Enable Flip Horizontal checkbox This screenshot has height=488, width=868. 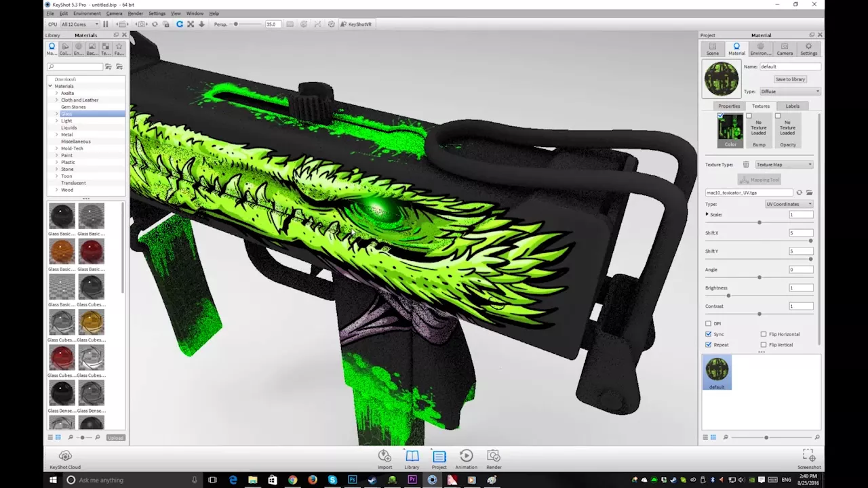764,334
